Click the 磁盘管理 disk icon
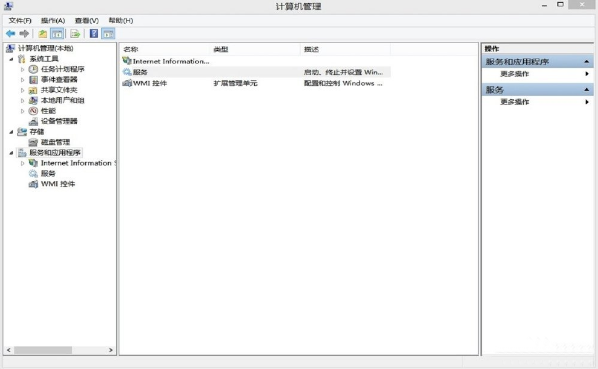598x369 pixels. coord(34,142)
